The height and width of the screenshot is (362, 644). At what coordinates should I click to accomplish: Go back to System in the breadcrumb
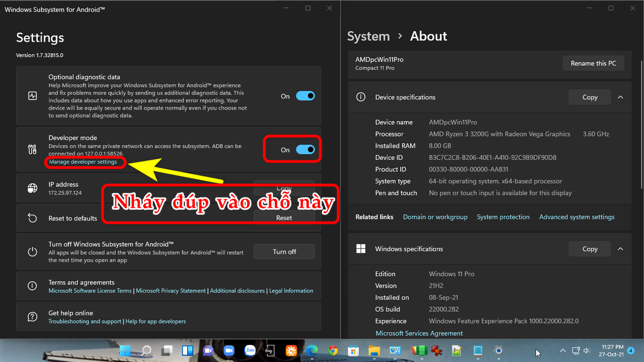tap(368, 36)
